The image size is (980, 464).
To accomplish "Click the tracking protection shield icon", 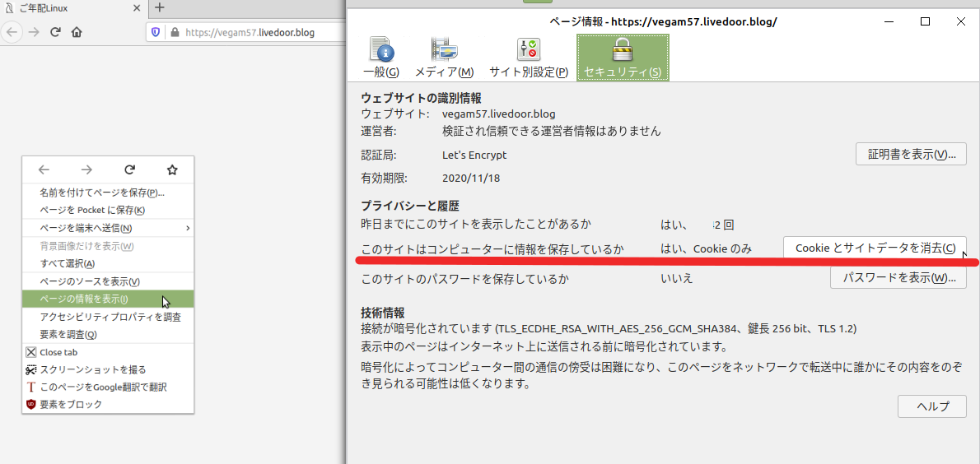I will (156, 32).
